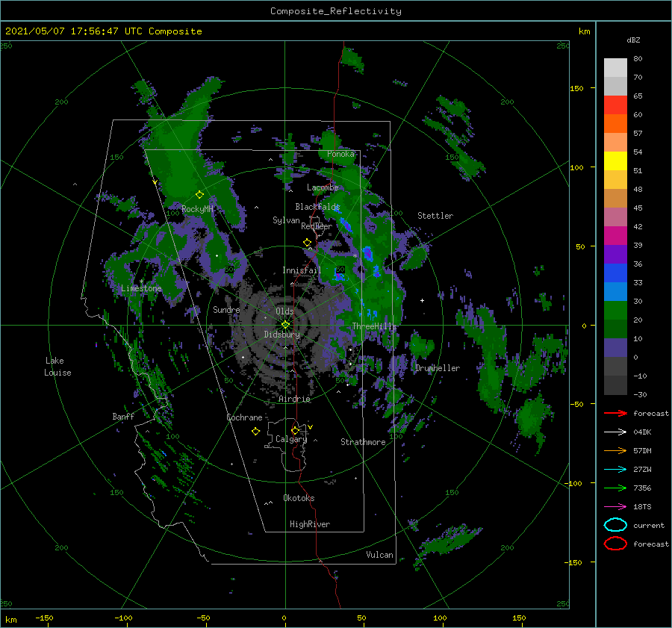
Task: Click the Blackfalds city label
Action: [x=317, y=207]
